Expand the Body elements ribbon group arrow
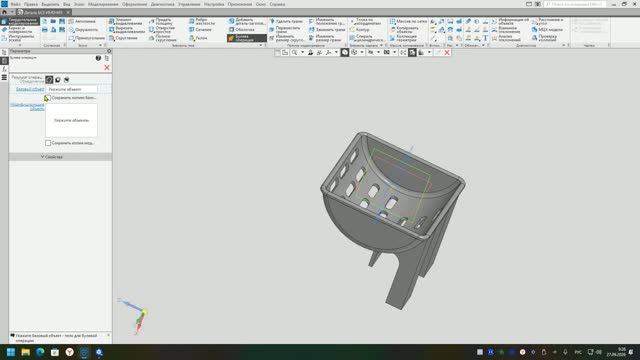The image size is (640, 360). point(260,45)
